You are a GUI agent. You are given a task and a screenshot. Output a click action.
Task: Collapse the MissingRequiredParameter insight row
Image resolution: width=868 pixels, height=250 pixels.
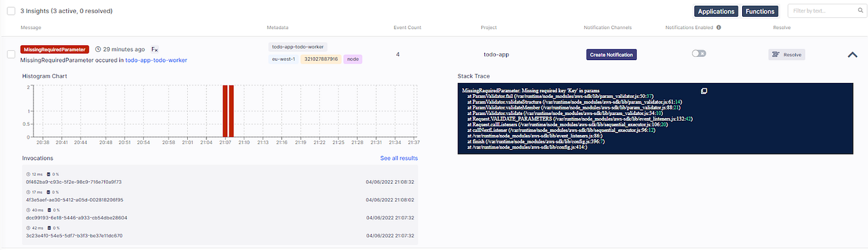[852, 54]
